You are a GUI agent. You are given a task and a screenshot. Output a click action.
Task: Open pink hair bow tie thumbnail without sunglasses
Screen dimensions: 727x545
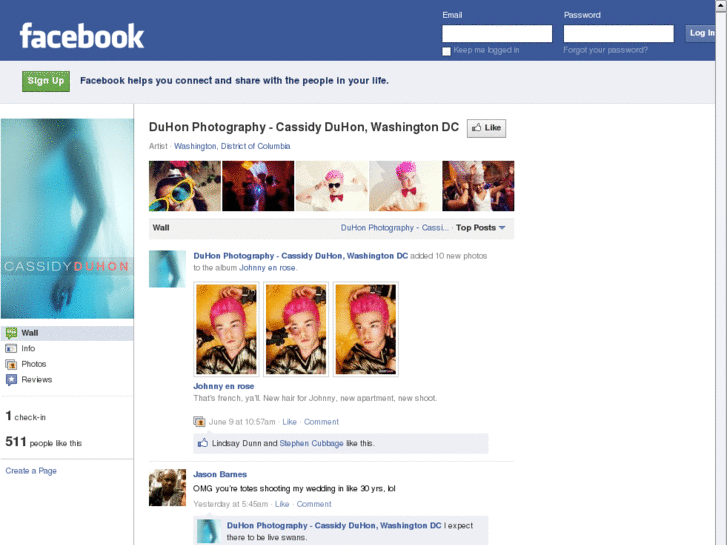point(405,186)
